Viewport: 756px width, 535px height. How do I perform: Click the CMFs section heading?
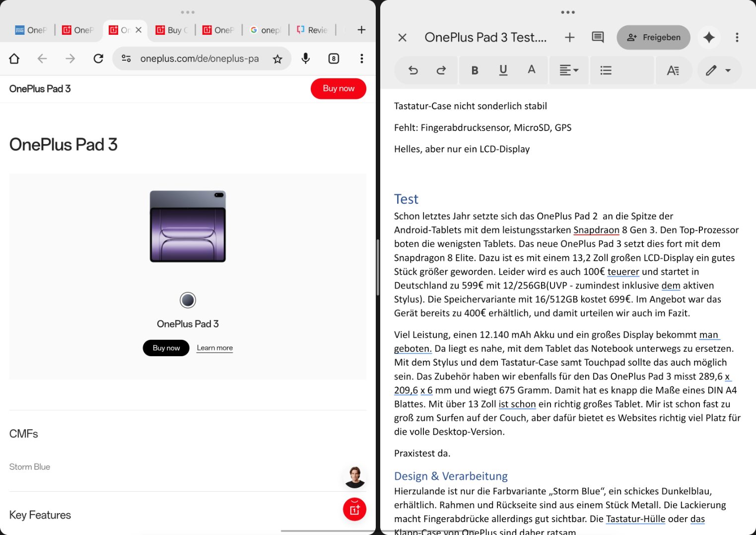[x=24, y=434]
